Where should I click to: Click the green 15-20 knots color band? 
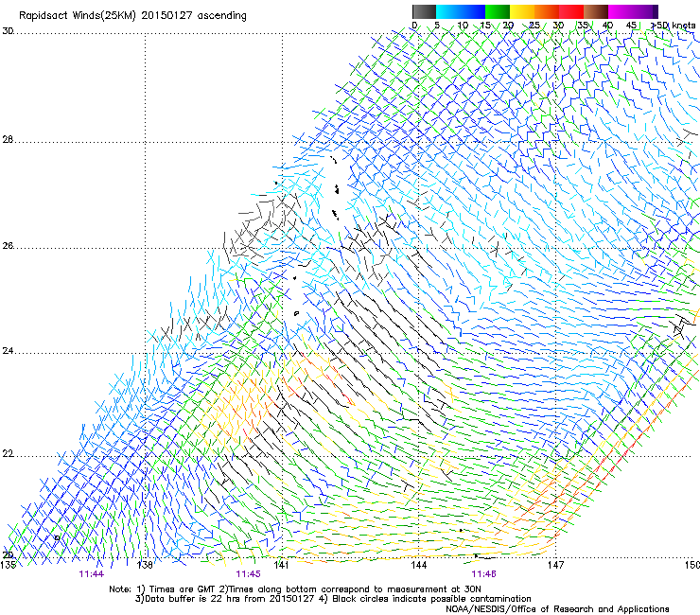[498, 11]
